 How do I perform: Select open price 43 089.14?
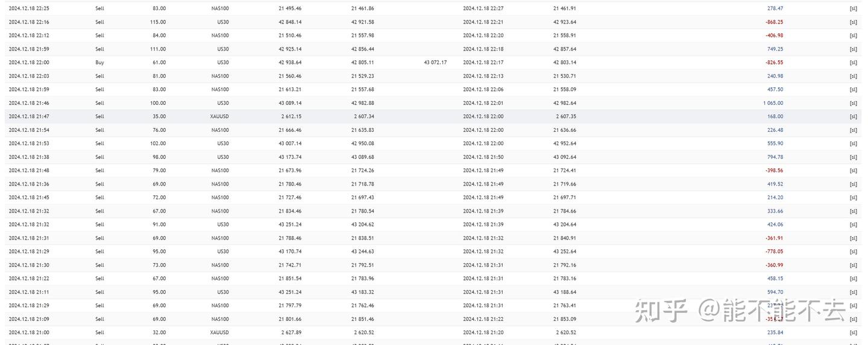pos(290,103)
